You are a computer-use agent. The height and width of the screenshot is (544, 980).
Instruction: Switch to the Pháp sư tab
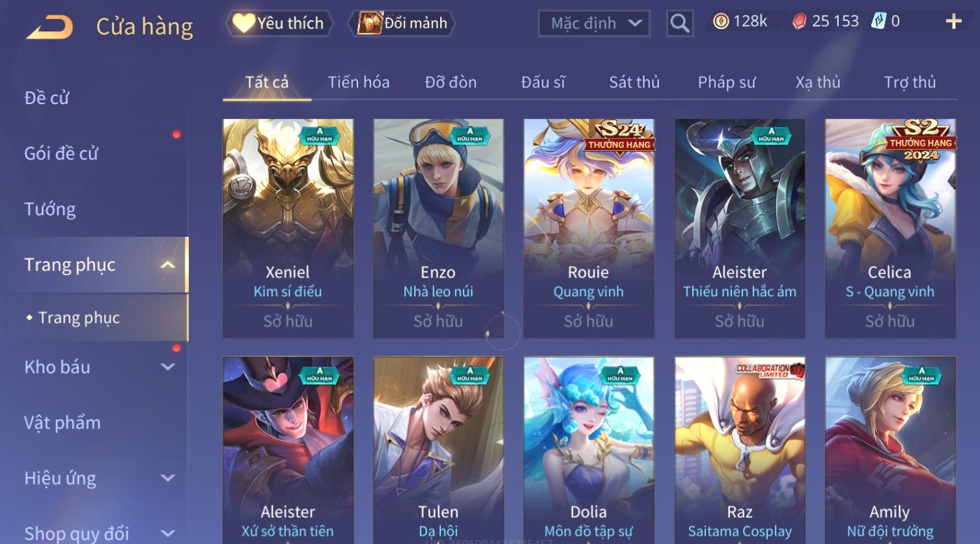click(x=727, y=82)
